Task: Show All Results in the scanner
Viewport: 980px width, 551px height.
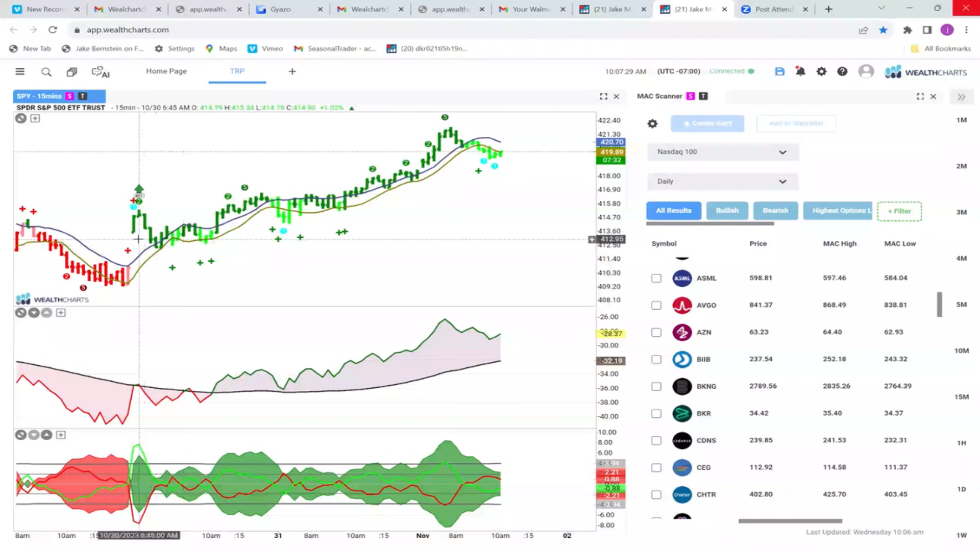Action: tap(673, 211)
